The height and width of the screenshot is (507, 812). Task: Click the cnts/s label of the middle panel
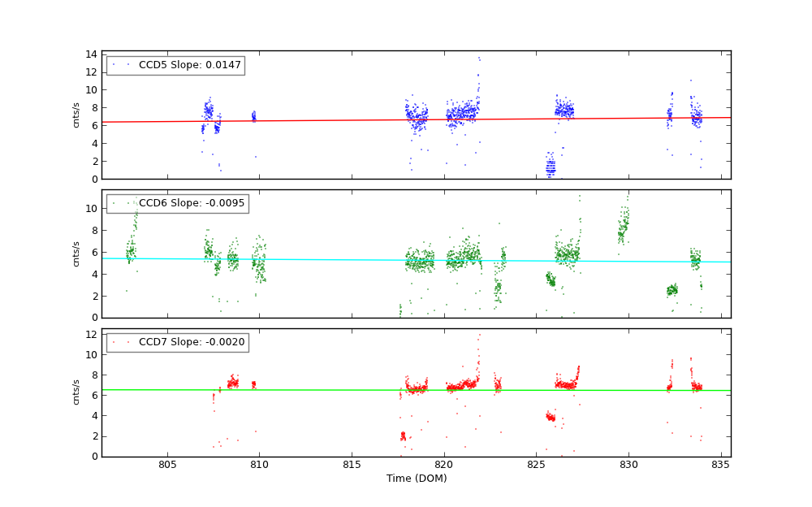pyautogui.click(x=77, y=253)
